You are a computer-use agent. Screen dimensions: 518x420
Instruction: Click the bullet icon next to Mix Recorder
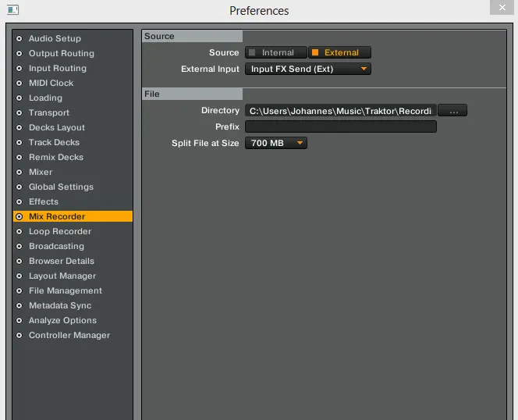[20, 216]
